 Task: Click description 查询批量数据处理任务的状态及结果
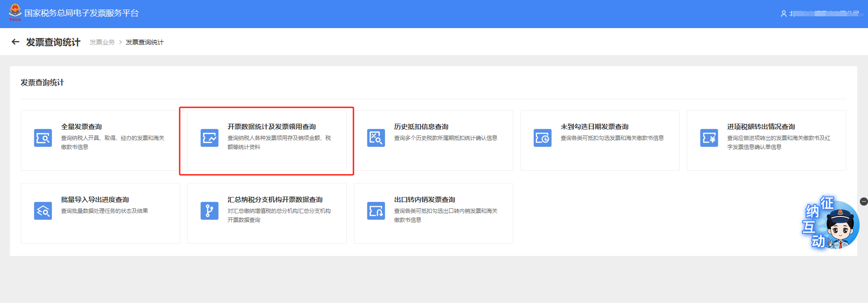105,211
